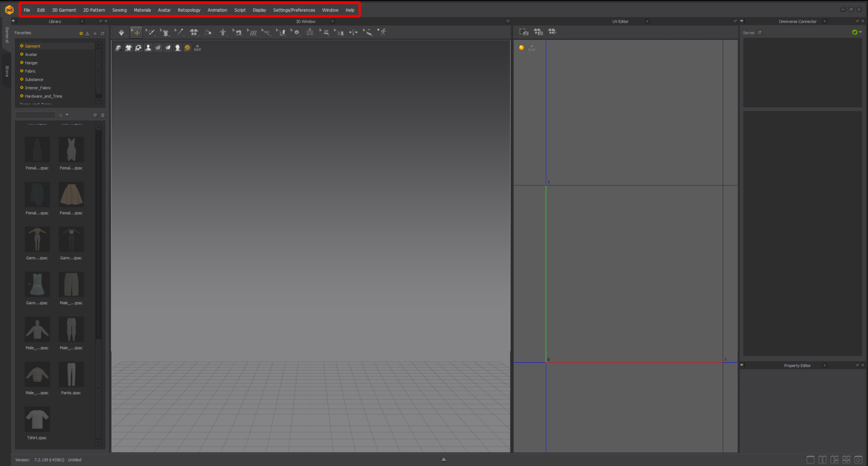Open the Button tool
Image resolution: width=868 pixels, height=466 pixels.
click(x=296, y=32)
